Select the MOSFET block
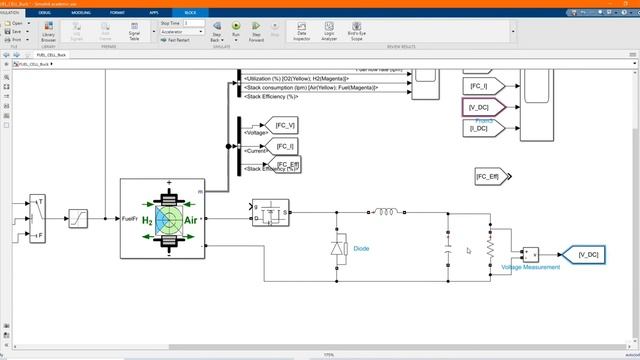 pos(270,213)
